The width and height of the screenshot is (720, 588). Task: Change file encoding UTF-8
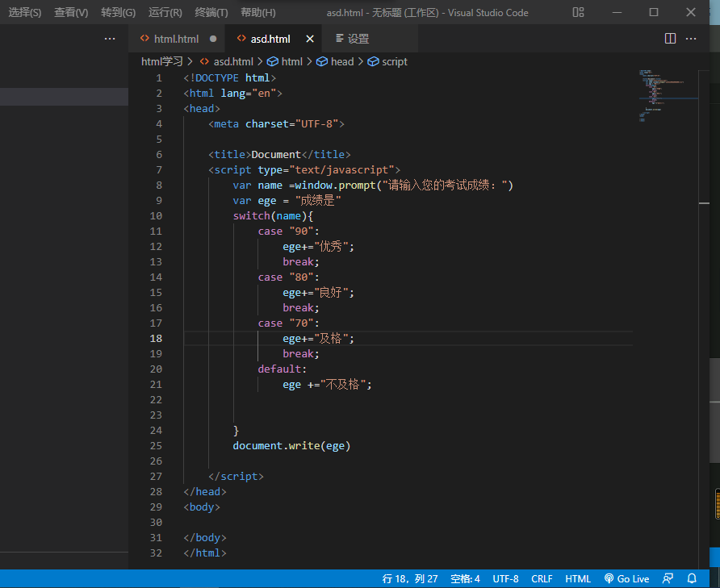click(505, 579)
